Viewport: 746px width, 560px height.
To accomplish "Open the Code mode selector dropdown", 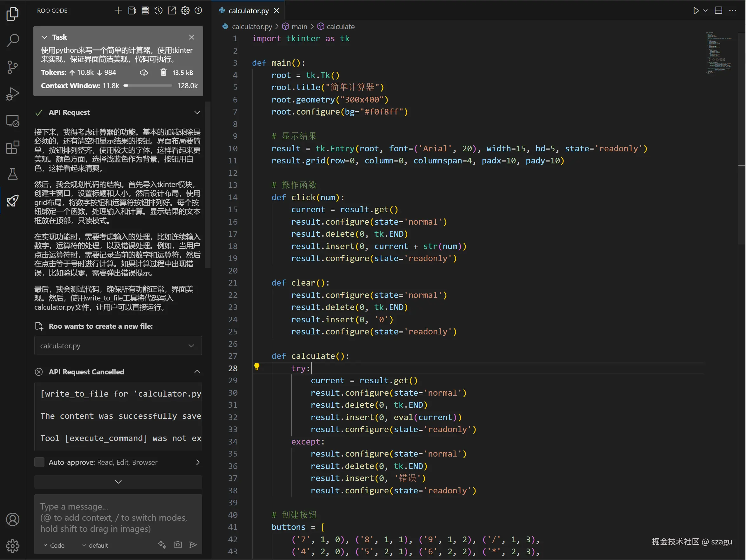I will [54, 545].
